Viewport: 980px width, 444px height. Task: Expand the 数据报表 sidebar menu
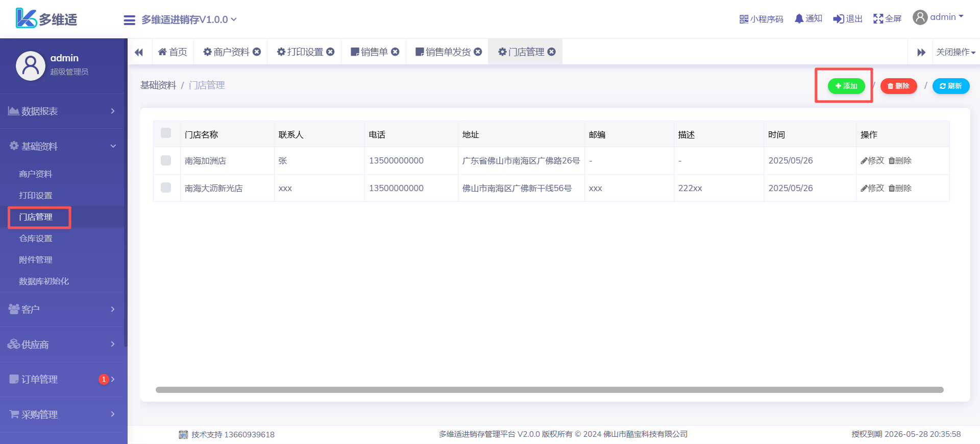pos(62,111)
